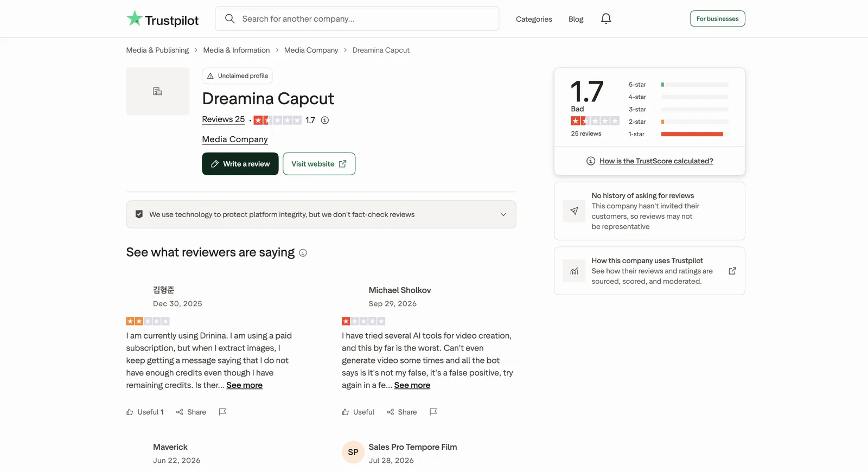Go to Media & Information breadcrumb
This screenshot has height=471, width=868.
tap(237, 50)
